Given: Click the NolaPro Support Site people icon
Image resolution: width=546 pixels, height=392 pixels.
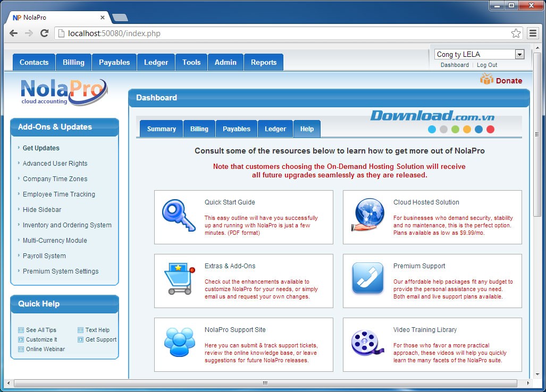Looking at the screenshot, I should 179,343.
